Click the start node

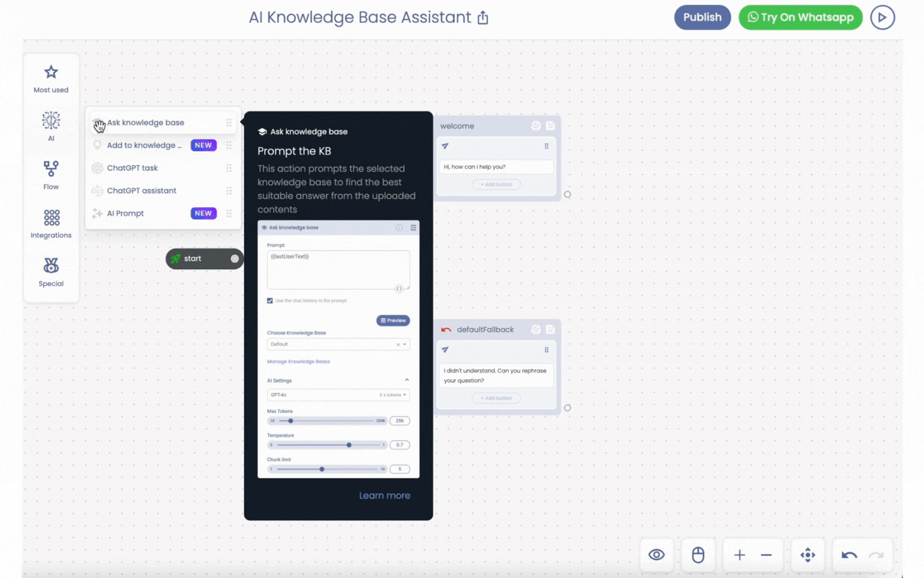(205, 259)
